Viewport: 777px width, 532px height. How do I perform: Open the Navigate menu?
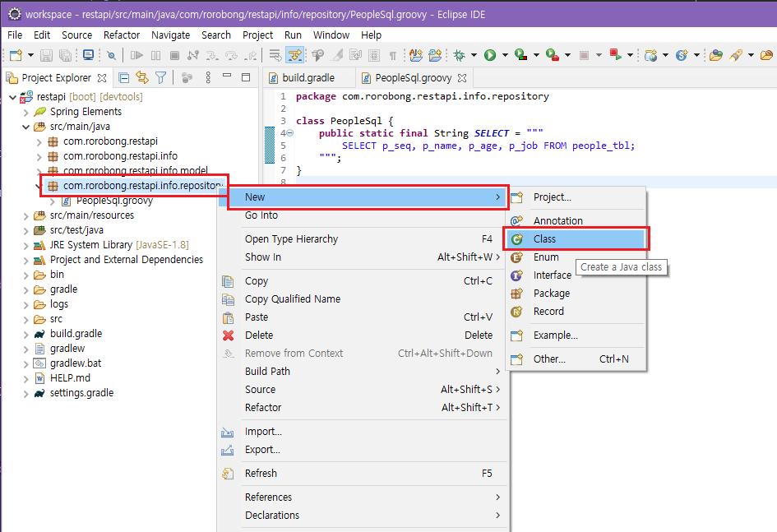171,35
